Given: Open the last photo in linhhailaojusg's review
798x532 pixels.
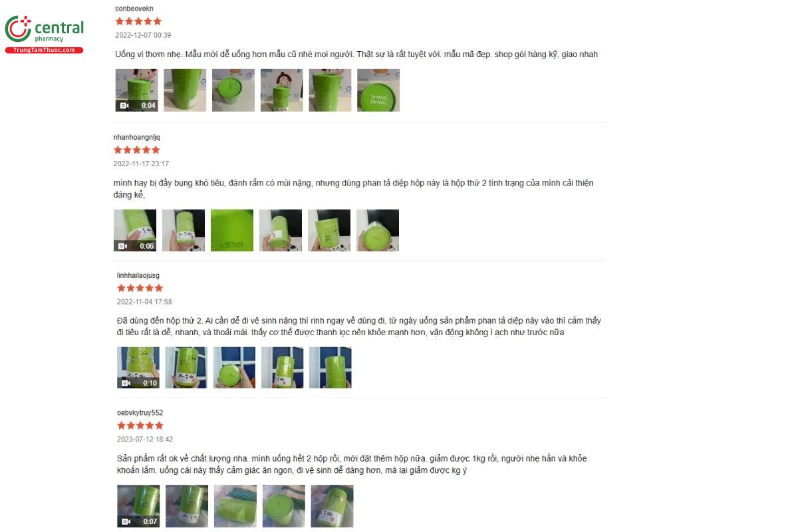Looking at the screenshot, I should tap(331, 367).
